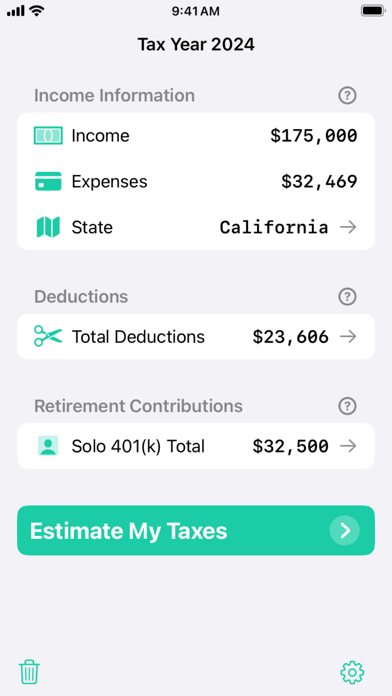Open the $32,500 retirement contribution amount
392x696 pixels.
[291, 447]
